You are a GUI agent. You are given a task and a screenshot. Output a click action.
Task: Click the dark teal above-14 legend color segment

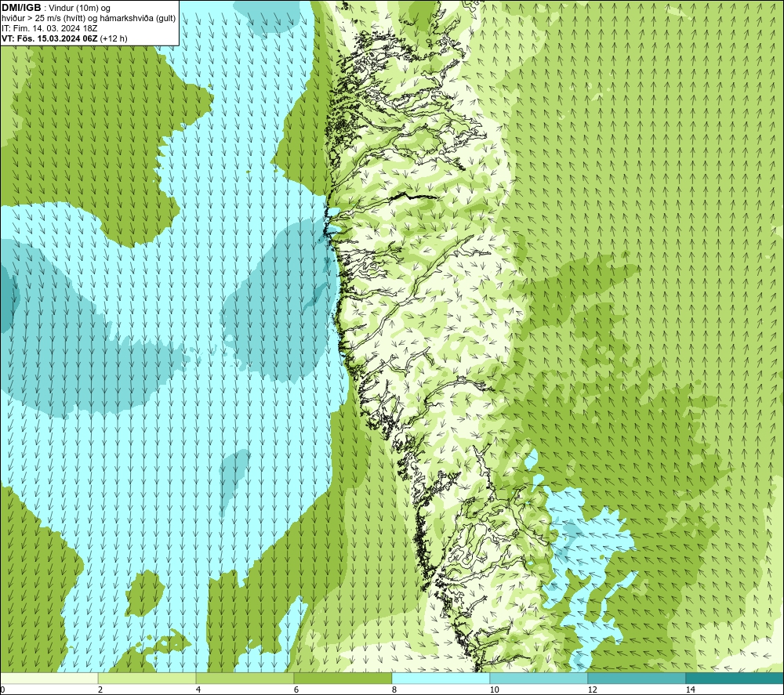(735, 678)
